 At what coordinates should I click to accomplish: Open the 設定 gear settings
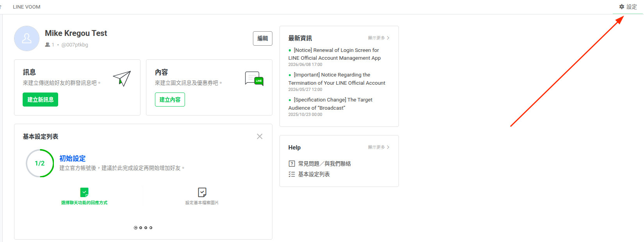pyautogui.click(x=628, y=7)
